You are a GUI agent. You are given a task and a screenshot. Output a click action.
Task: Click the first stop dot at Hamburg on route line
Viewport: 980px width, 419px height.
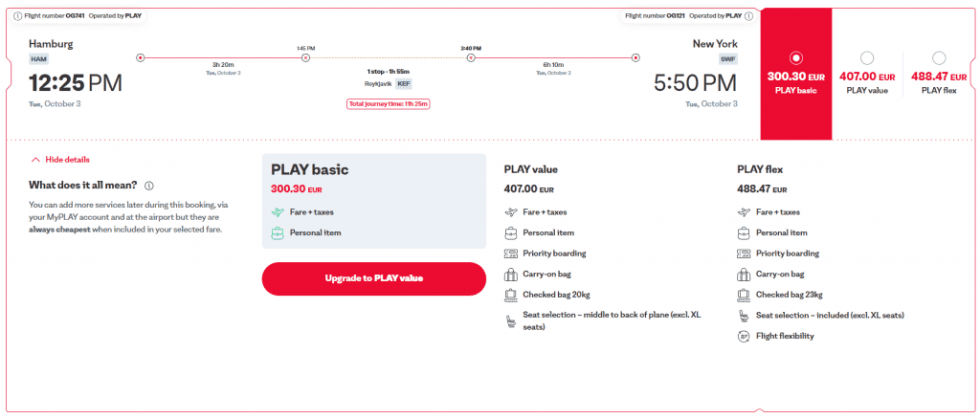[x=141, y=57]
